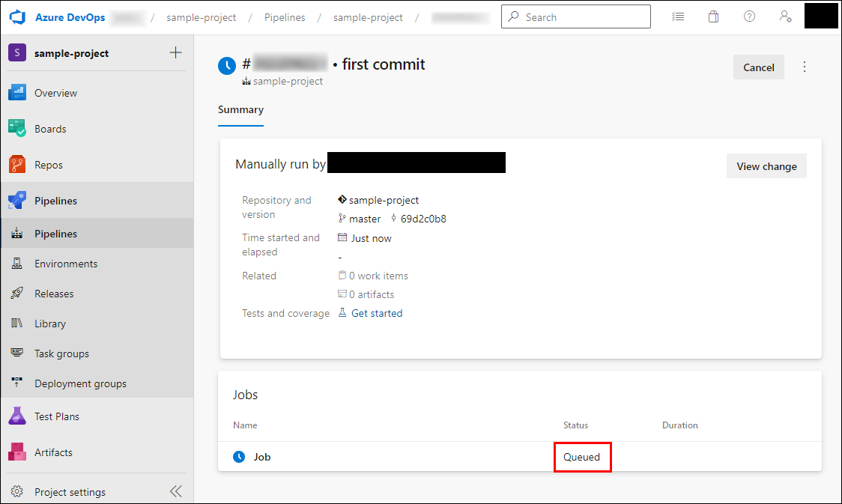Open Boards in the sidebar
The height and width of the screenshot is (504, 842).
50,129
